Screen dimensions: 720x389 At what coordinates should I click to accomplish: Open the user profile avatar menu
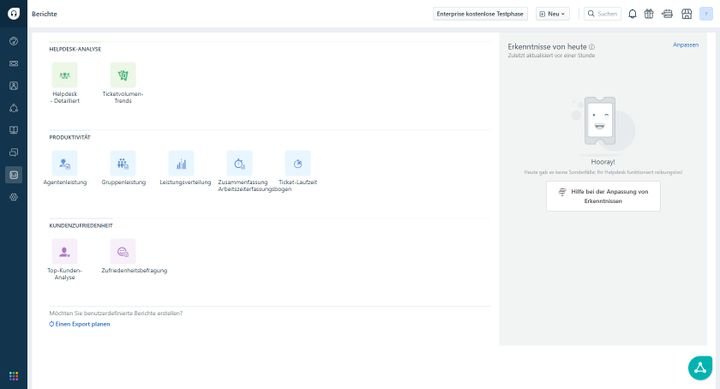(x=706, y=14)
